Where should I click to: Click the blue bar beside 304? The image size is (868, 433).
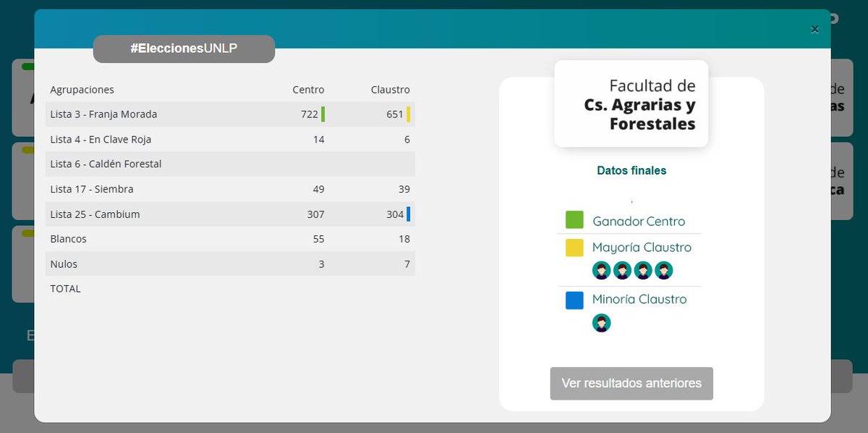click(408, 214)
